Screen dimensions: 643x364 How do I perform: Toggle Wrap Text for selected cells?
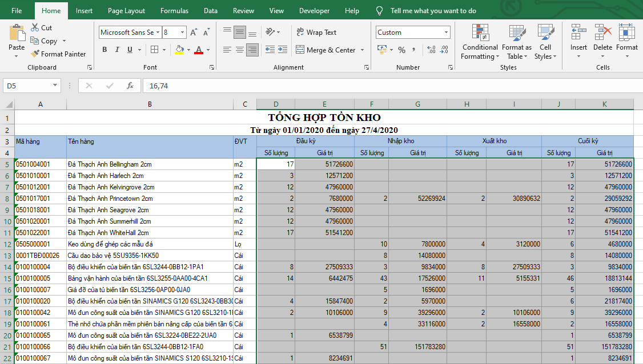click(316, 33)
